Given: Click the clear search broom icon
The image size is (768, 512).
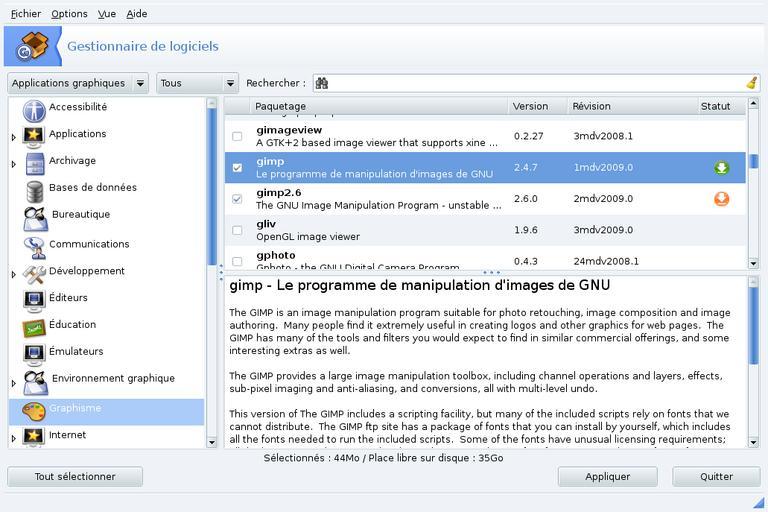Looking at the screenshot, I should pos(751,83).
